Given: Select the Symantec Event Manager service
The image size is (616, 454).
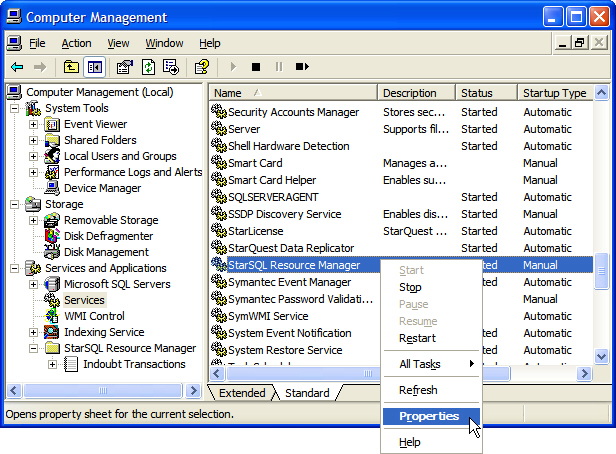Looking at the screenshot, I should point(290,282).
